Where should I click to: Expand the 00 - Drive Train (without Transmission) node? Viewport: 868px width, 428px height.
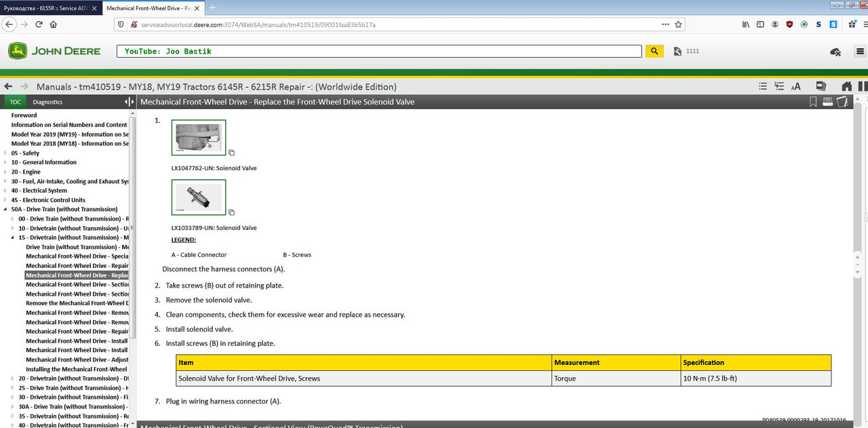point(13,219)
